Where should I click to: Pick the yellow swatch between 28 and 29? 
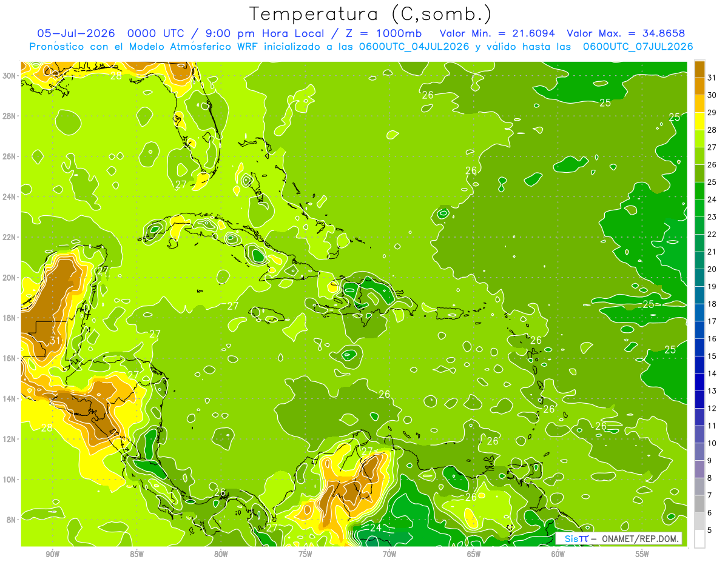coord(699,121)
